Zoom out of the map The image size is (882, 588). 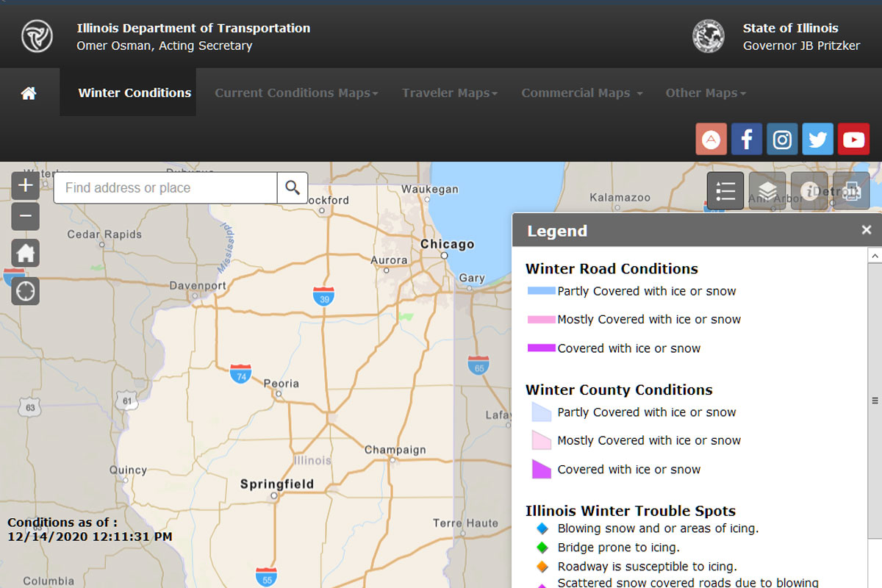point(25,216)
